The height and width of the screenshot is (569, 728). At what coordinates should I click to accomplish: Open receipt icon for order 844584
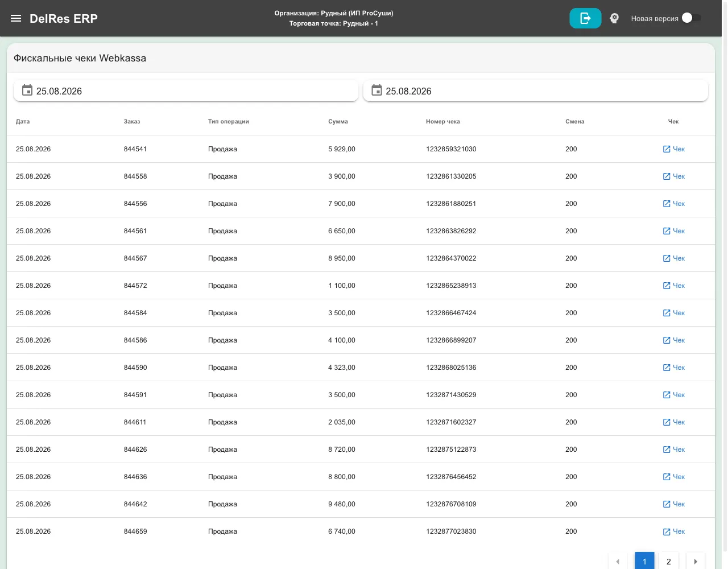(x=667, y=313)
